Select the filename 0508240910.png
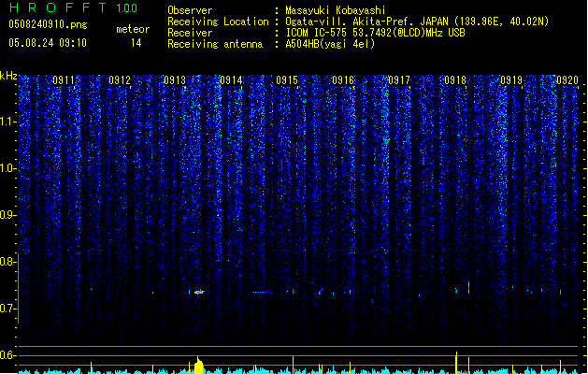This screenshot has width=588, height=374. coord(48,24)
